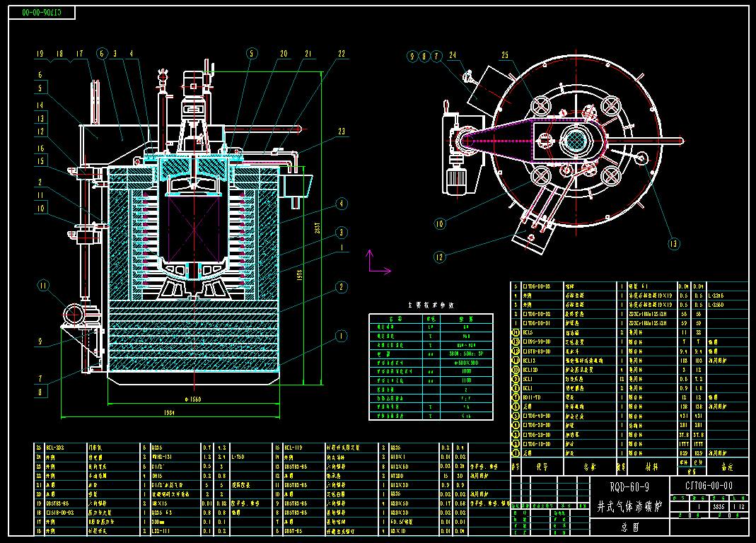
Task: Select the '名称' column header in the parts list
Action: [x=590, y=467]
